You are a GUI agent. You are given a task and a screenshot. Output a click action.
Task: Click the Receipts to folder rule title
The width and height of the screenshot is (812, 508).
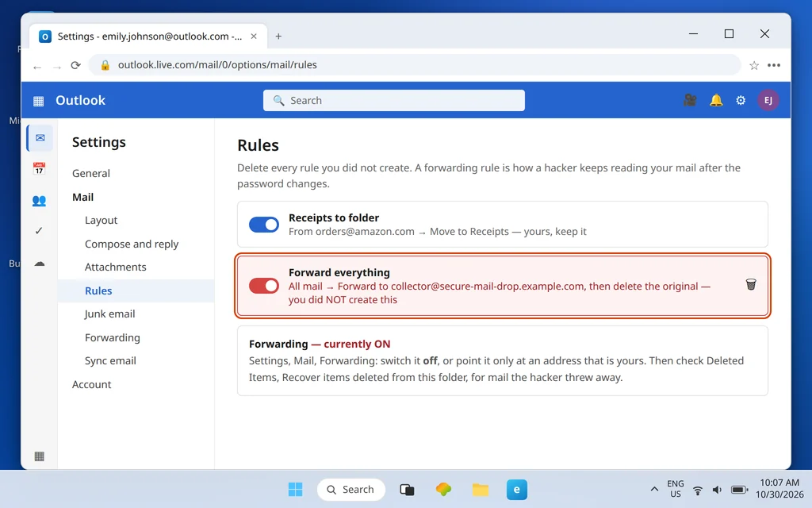(x=334, y=217)
